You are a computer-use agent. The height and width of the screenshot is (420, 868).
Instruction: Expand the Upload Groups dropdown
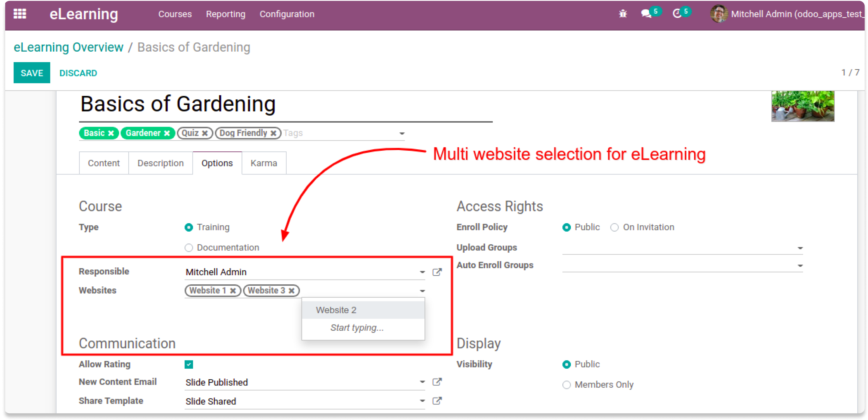coord(800,248)
